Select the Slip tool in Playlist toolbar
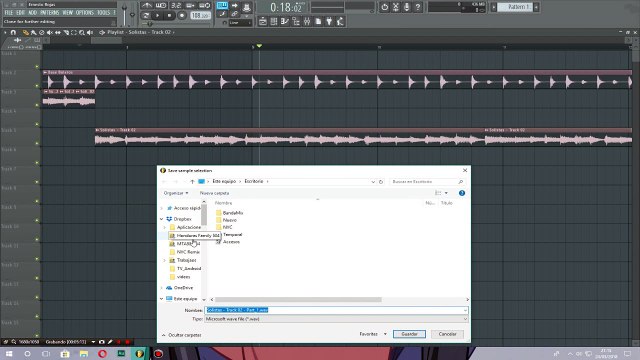 [58, 32]
